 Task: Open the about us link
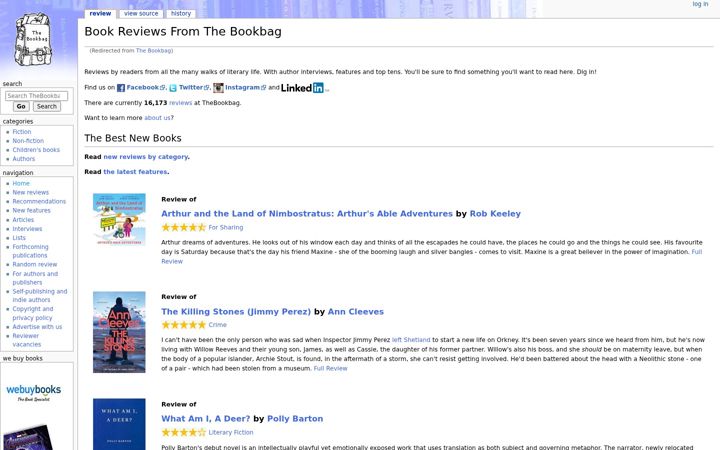click(x=157, y=118)
